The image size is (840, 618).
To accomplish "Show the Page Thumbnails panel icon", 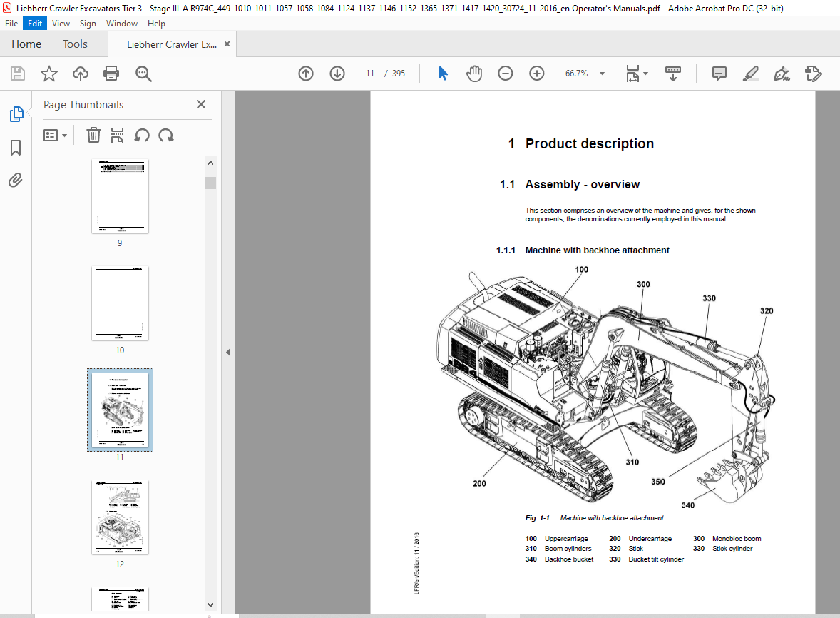I will pos(16,113).
